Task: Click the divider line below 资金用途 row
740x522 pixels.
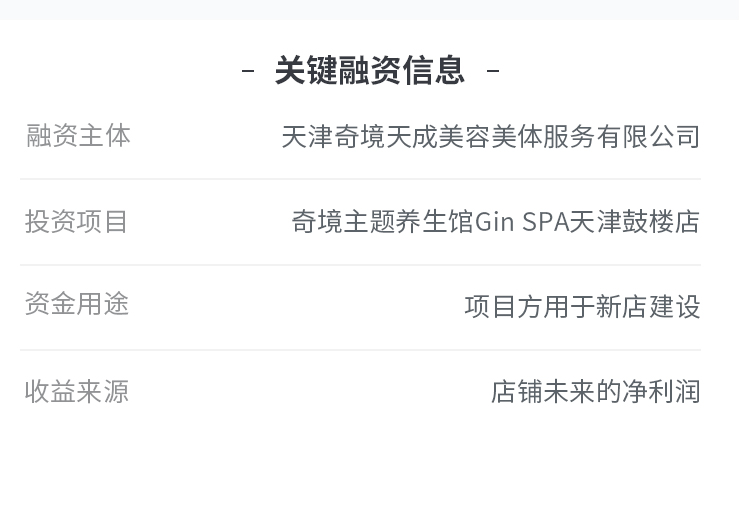Action: (x=361, y=350)
